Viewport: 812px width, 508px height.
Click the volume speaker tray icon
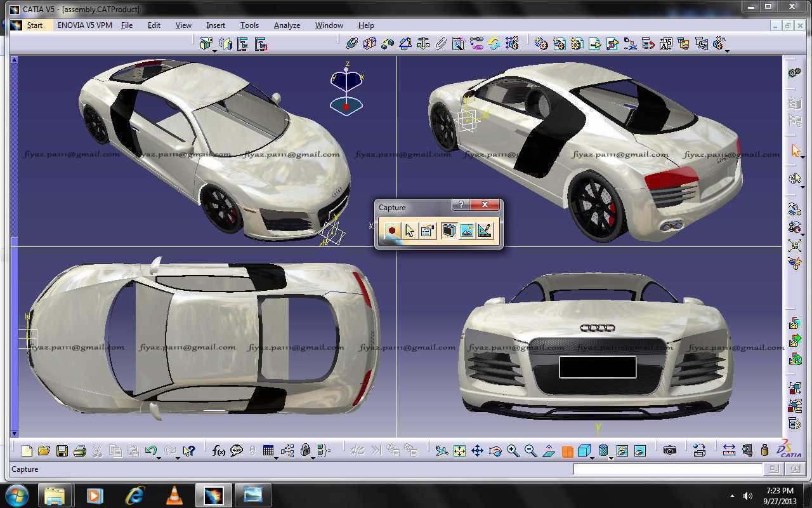[748, 496]
